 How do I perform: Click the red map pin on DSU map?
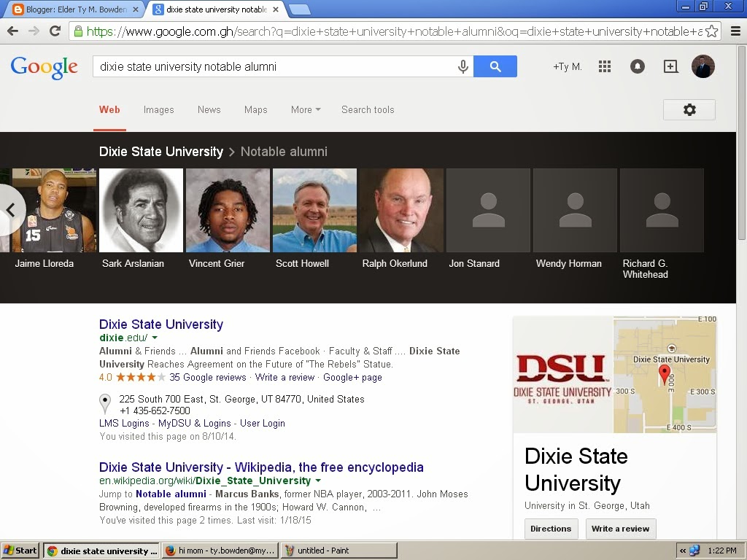coord(664,374)
